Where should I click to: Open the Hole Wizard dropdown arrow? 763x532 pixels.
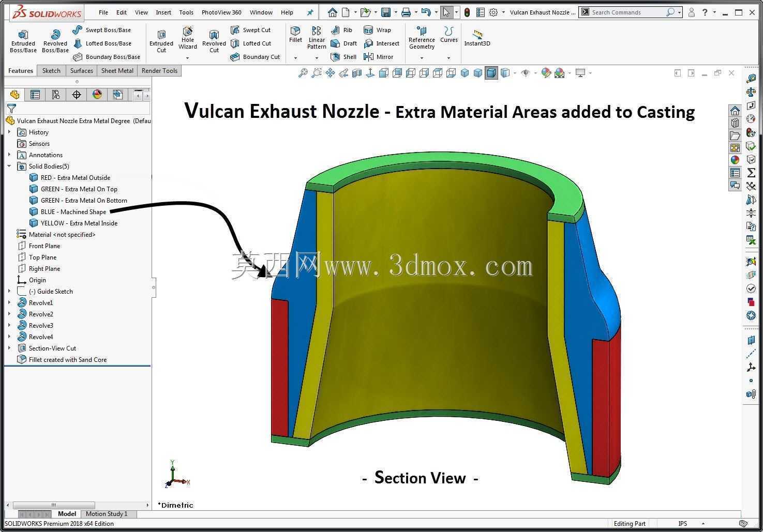point(187,58)
